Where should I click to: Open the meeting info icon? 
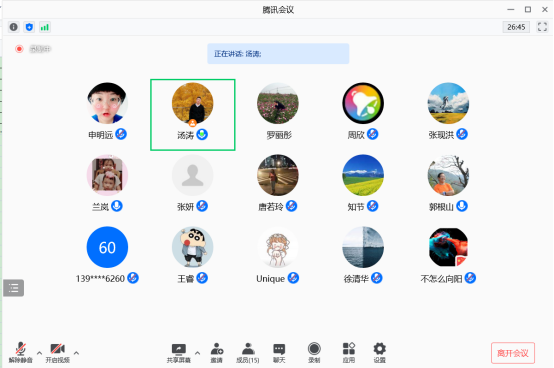[x=13, y=27]
